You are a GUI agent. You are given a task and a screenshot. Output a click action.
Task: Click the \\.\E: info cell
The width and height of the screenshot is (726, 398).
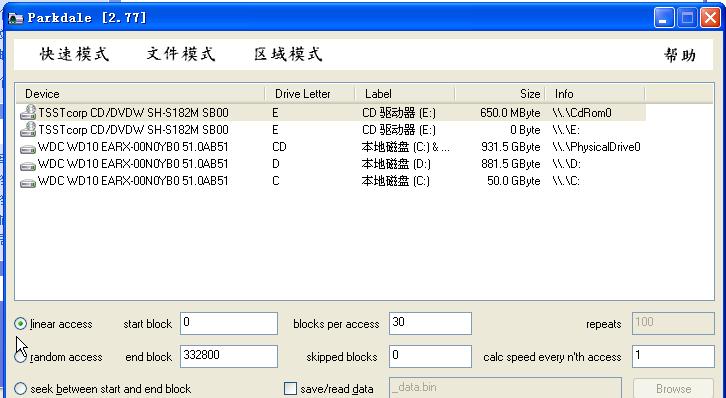pos(566,130)
